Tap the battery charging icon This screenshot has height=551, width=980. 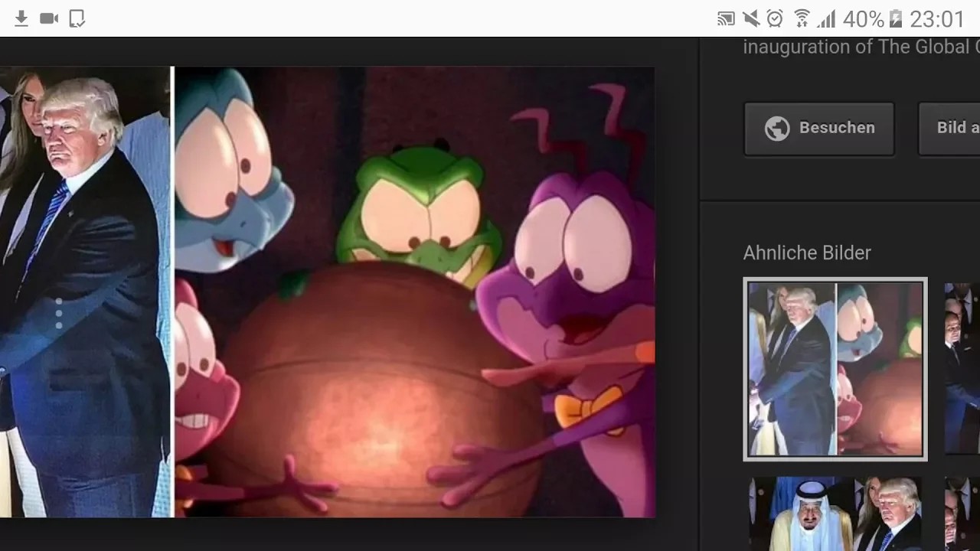(x=896, y=18)
